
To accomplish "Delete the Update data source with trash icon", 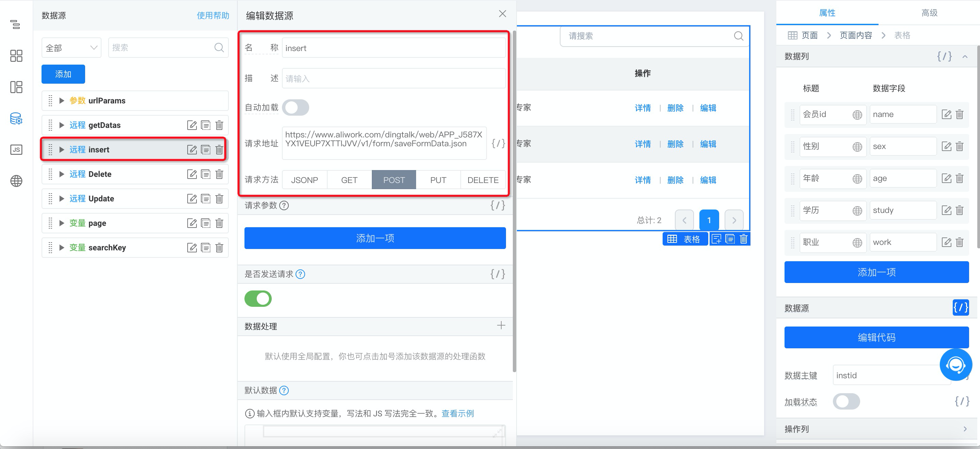I will [x=219, y=198].
